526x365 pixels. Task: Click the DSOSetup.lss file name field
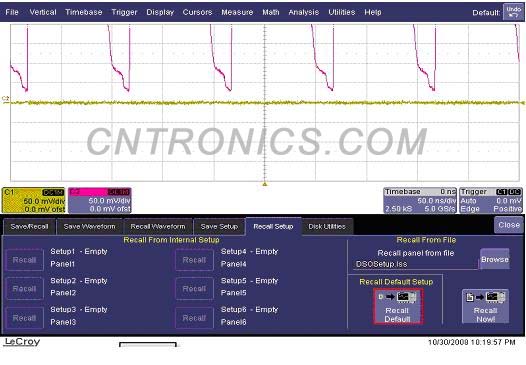point(415,264)
